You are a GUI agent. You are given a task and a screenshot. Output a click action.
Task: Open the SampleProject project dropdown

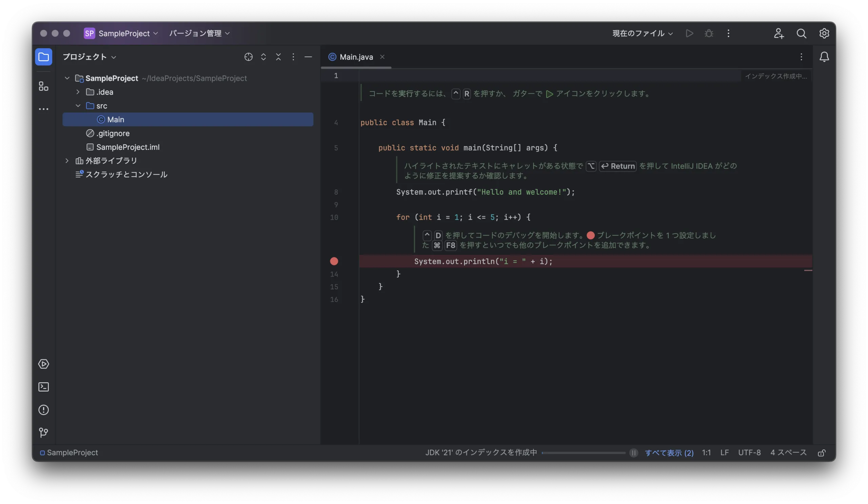click(128, 34)
